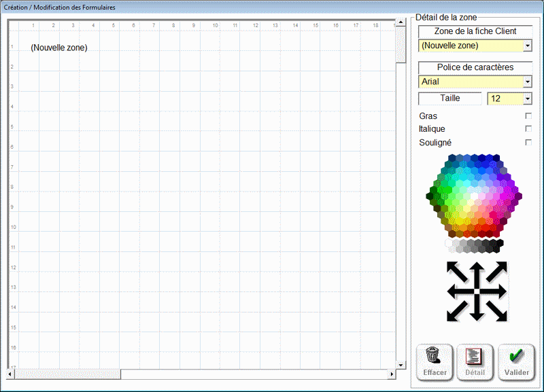Click the up-right diagonal move arrow
This screenshot has width=544, height=392.
[x=496, y=272]
